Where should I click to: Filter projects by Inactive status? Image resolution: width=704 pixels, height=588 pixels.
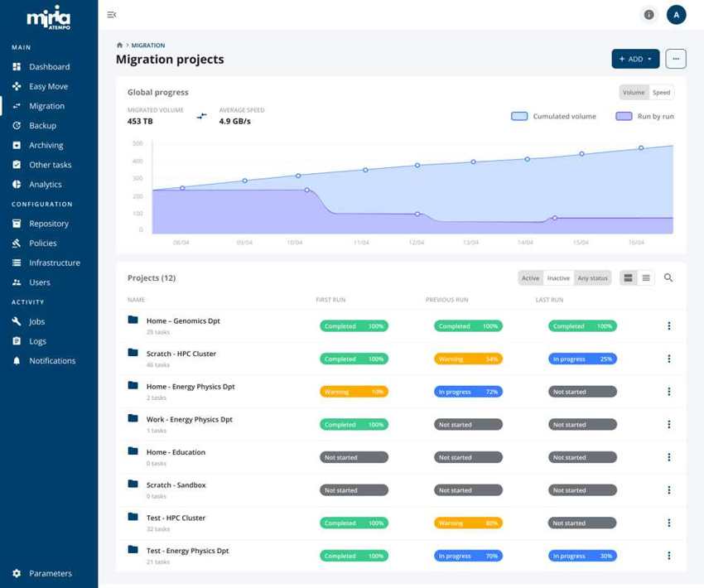558,278
